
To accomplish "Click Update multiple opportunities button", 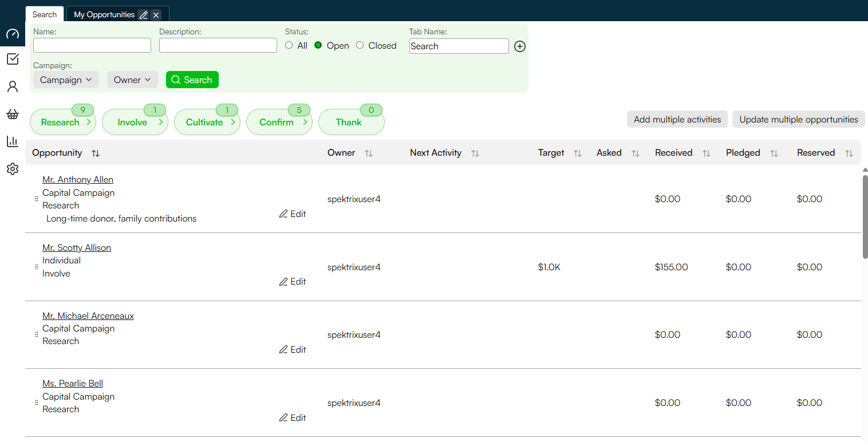I will click(799, 120).
